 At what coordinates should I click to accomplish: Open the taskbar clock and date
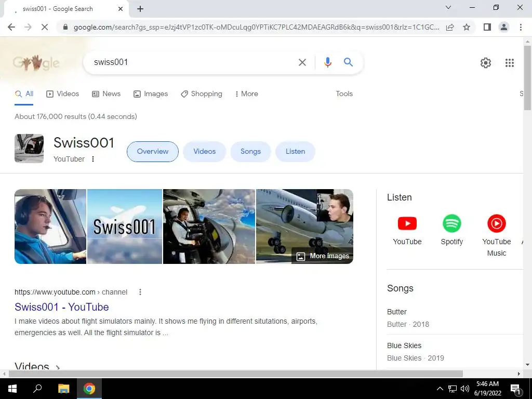(487, 389)
